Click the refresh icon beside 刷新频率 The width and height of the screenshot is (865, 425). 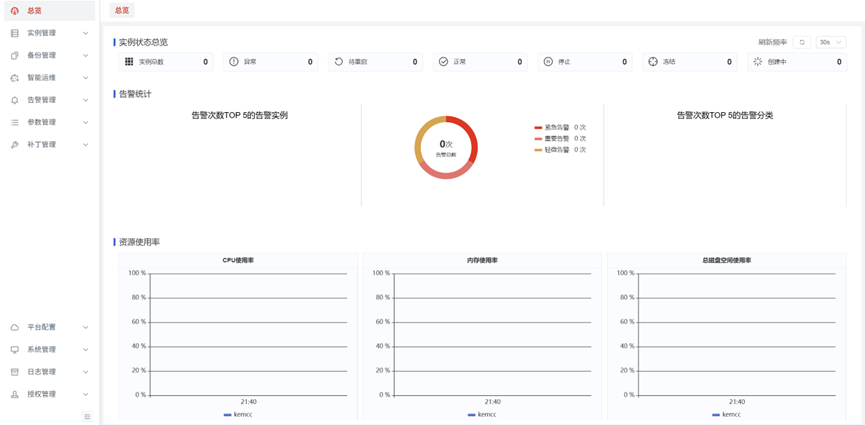pyautogui.click(x=802, y=42)
